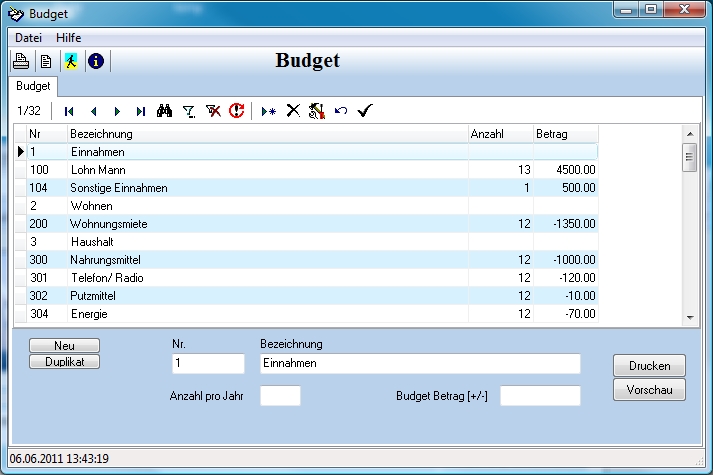
Task: Click the Neu button
Action: coord(65,345)
